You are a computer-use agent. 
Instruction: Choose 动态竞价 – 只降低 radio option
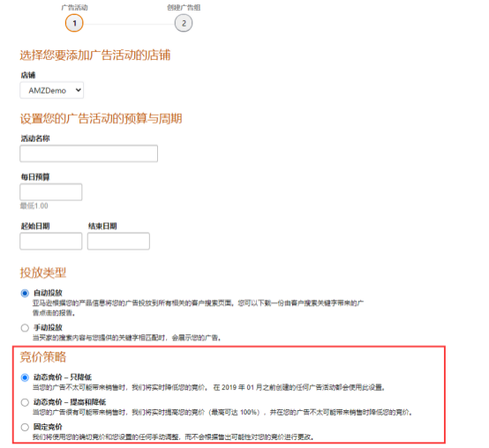[25, 377]
